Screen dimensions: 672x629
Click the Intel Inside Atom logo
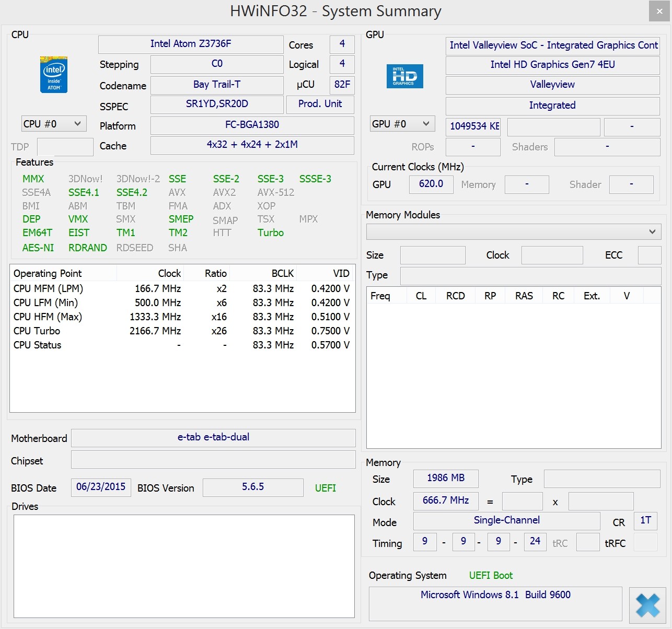(x=54, y=75)
